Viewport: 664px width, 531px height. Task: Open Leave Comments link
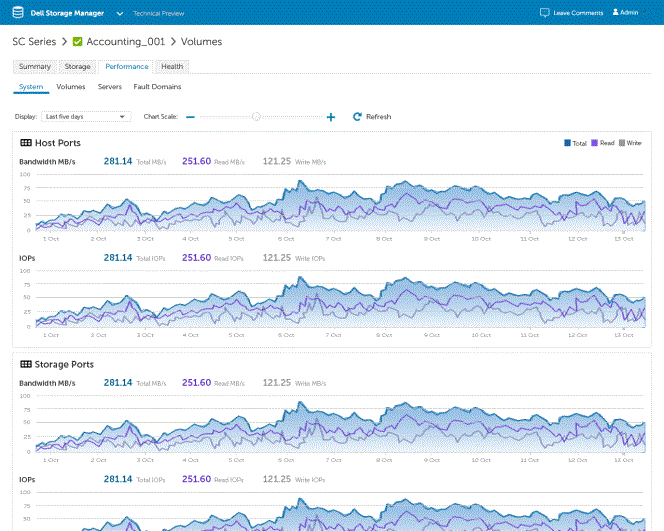(578, 13)
